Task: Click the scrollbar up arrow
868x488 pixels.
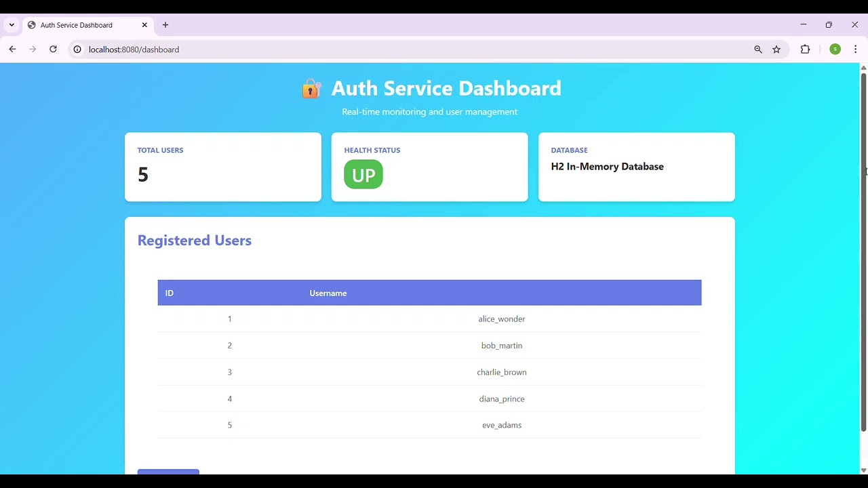Action: (x=863, y=68)
